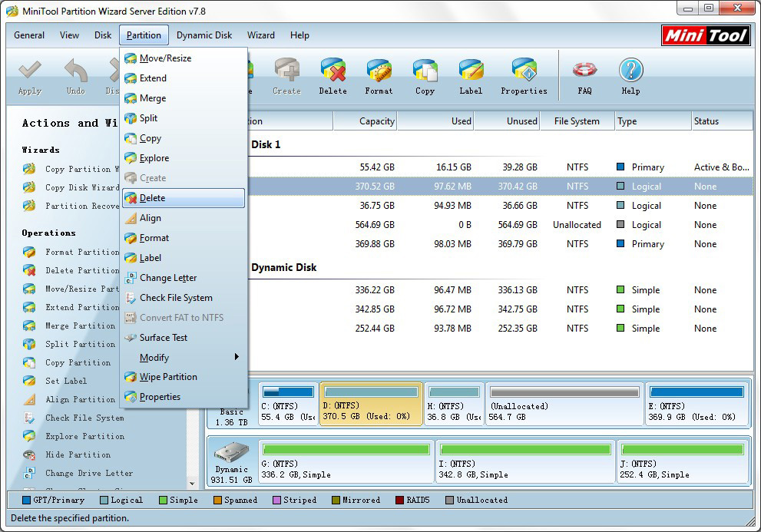The image size is (761, 532).
Task: Click the Spanned orange legend swatch
Action: tap(218, 500)
